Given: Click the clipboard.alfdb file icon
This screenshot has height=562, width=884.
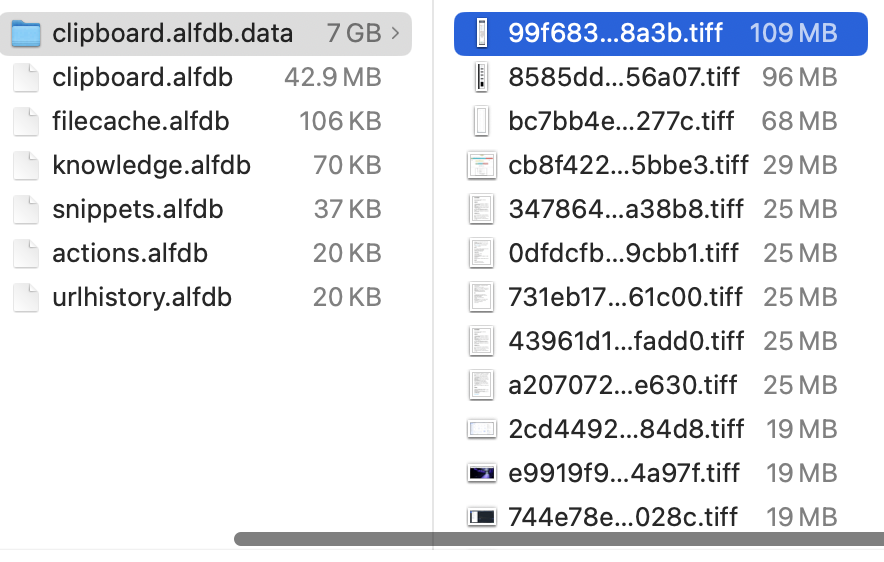Looking at the screenshot, I should pyautogui.click(x=26, y=78).
